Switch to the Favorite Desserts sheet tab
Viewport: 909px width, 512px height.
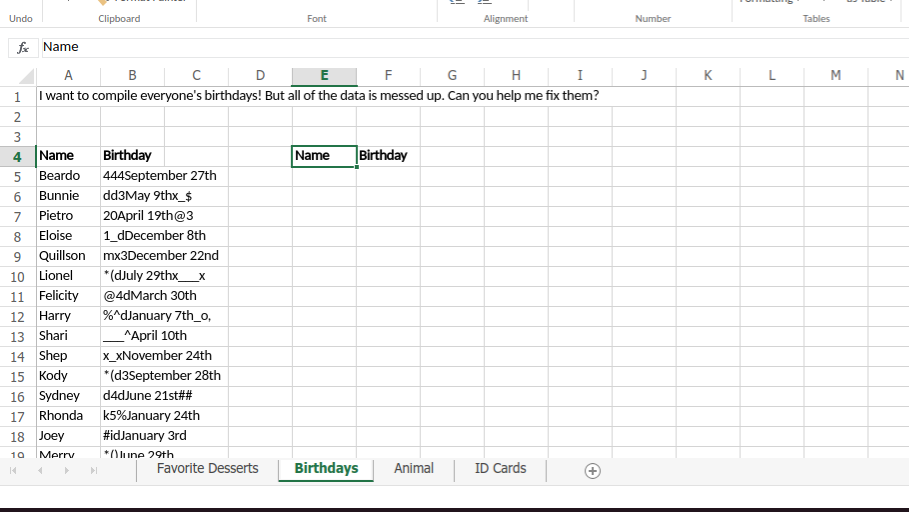click(208, 469)
